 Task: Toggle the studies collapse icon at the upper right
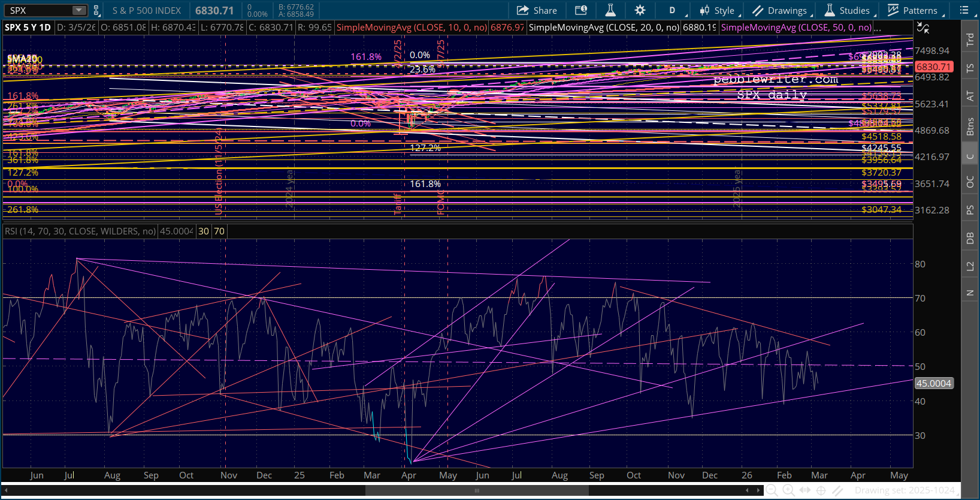pos(923,28)
